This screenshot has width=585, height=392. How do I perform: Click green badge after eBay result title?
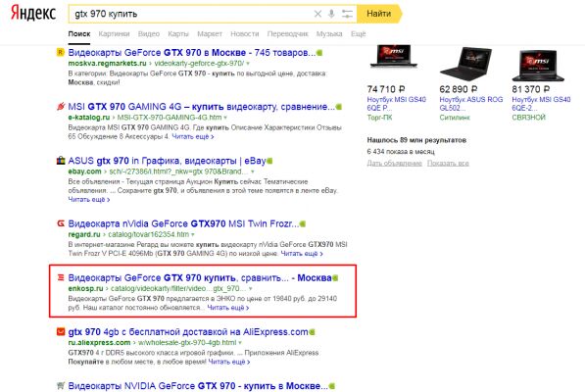tap(269, 161)
